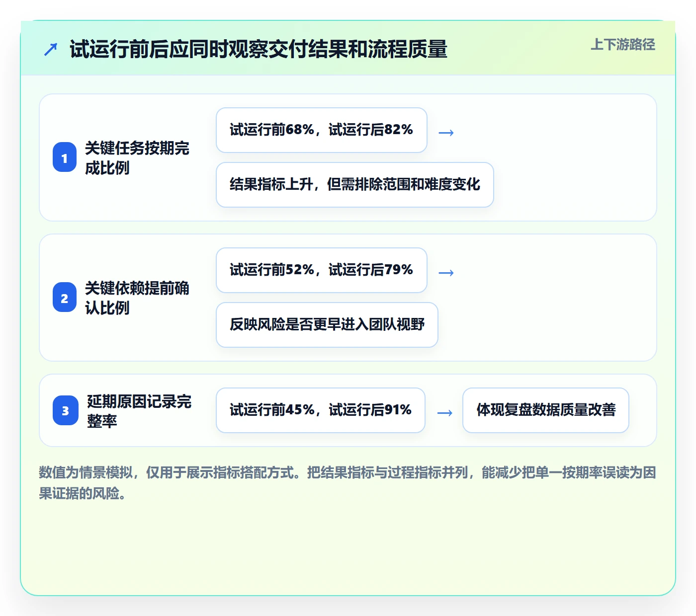
Task: Click the arrow after 试运行后91%
Action: [444, 413]
